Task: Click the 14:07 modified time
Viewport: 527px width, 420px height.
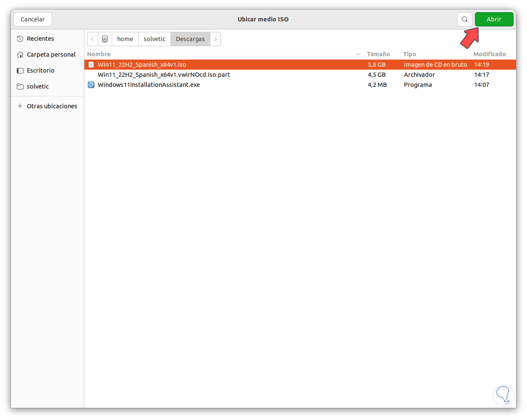Action: pos(482,85)
